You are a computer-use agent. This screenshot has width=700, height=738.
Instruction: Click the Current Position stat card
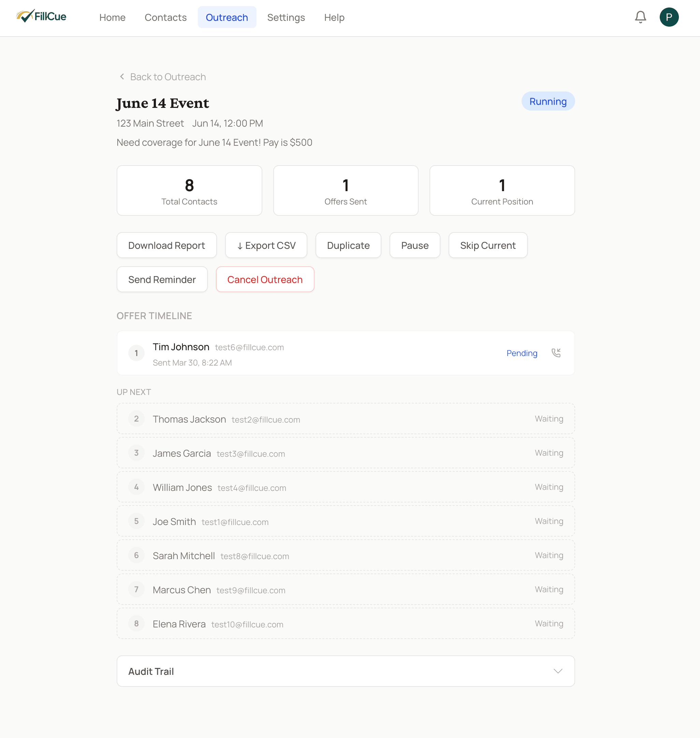tap(502, 190)
